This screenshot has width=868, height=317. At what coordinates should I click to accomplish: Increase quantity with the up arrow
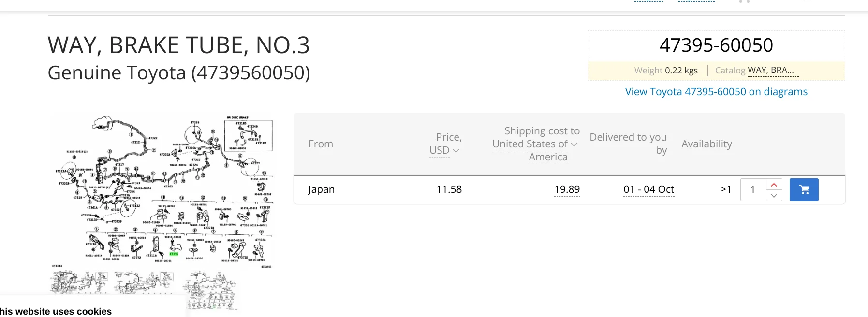pyautogui.click(x=774, y=185)
